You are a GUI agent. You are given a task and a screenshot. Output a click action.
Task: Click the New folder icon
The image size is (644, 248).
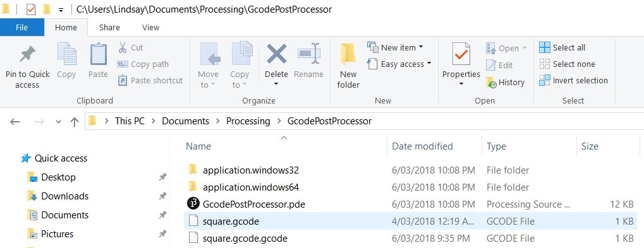(x=348, y=54)
